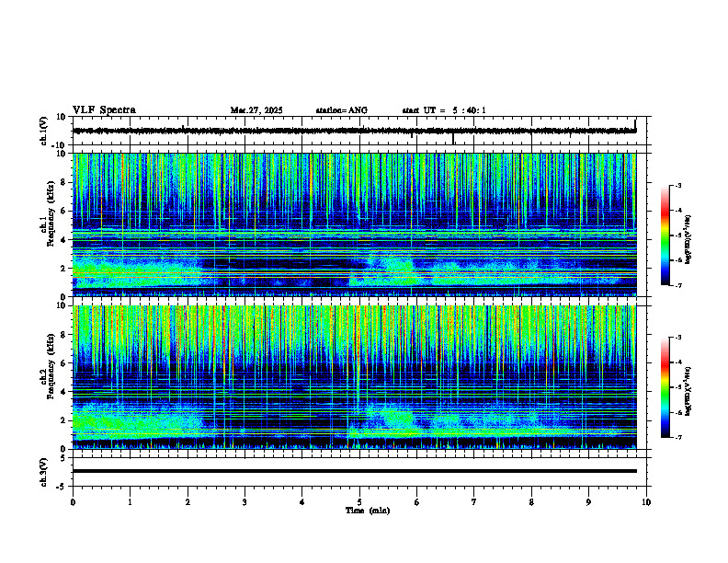Click the "VLF Spectra" plot title
Screen dimensions: 728x563
tap(104, 110)
